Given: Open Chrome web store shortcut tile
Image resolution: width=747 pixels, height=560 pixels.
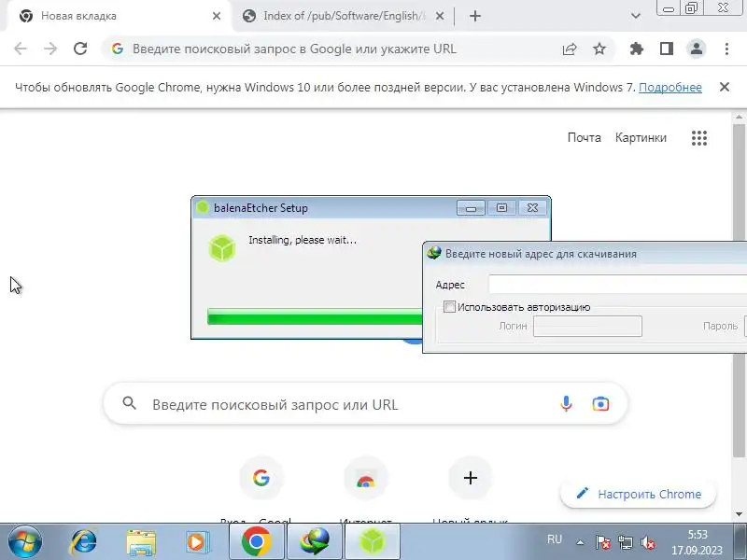Looking at the screenshot, I should click(365, 478).
